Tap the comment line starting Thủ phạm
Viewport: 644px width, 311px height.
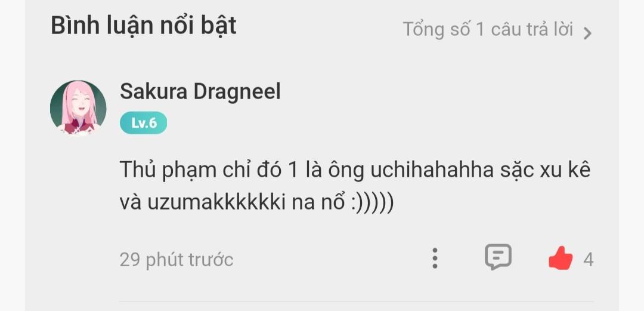355,170
